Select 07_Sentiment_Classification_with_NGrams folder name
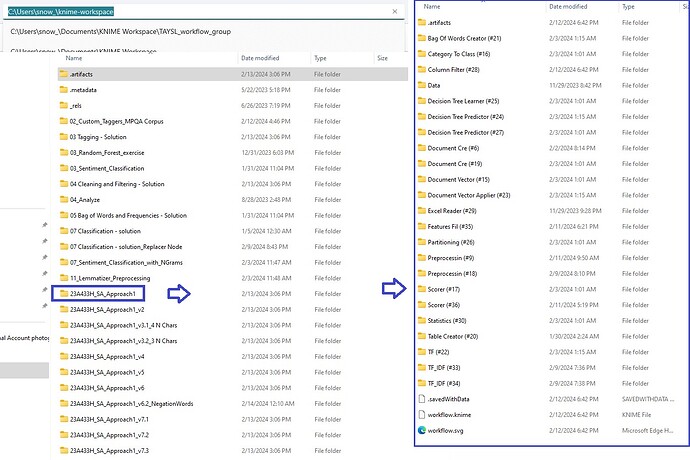690x460 pixels. click(x=126, y=262)
